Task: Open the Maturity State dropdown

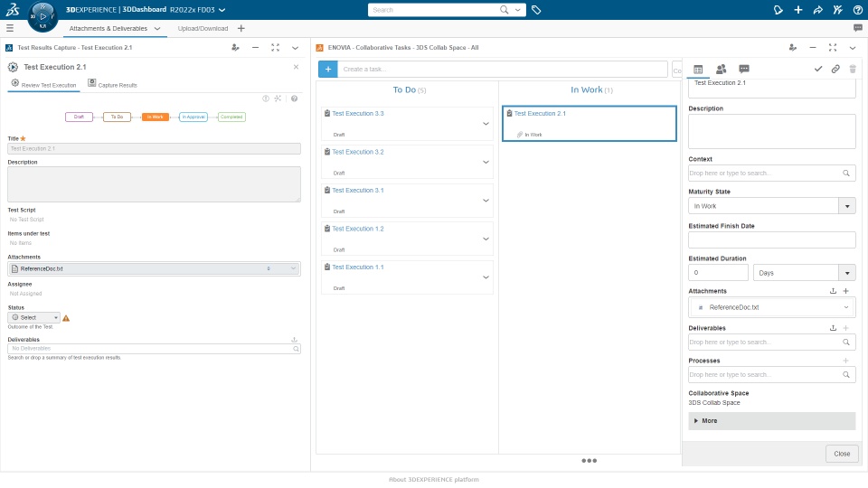Action: coord(771,206)
